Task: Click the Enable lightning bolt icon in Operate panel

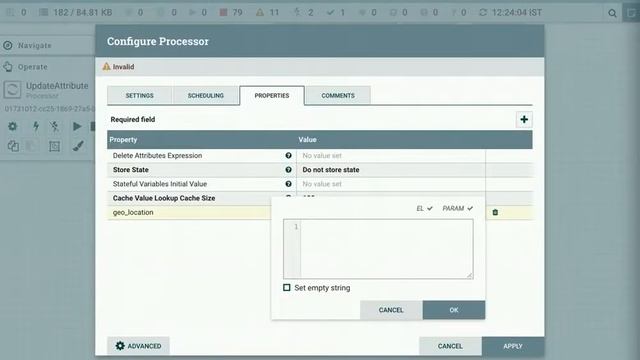Action: (x=36, y=126)
